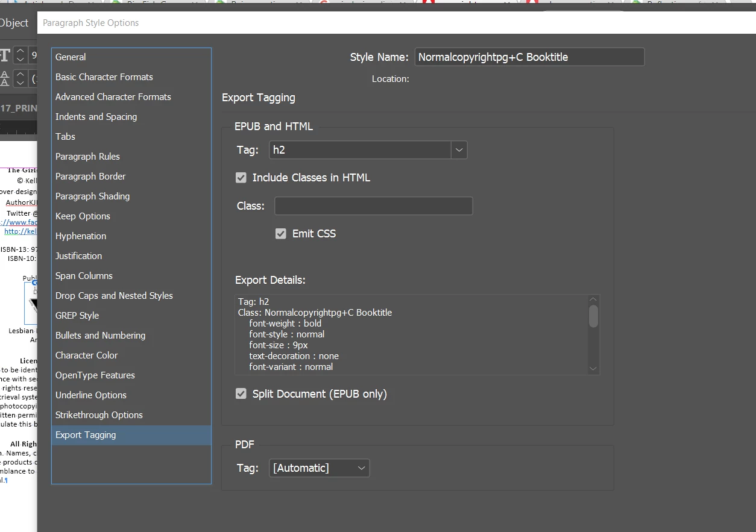Open Strikethrough Options category
756x532 pixels.
[131, 415]
